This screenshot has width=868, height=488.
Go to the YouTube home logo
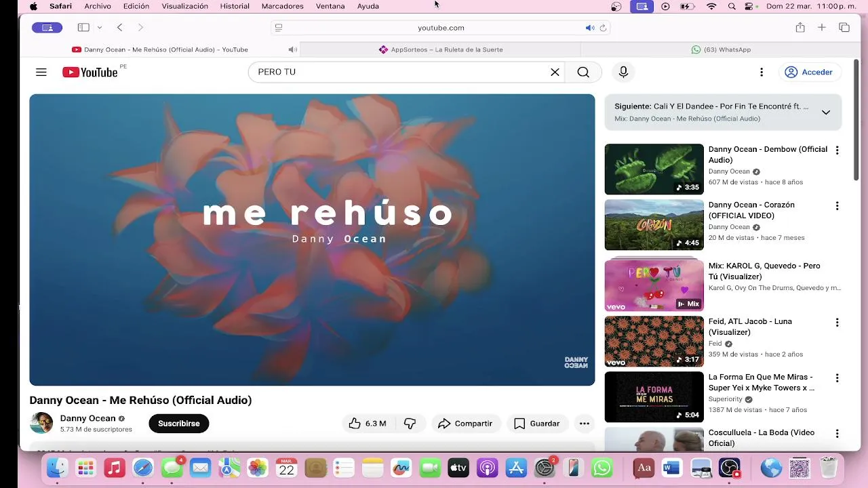coord(90,73)
